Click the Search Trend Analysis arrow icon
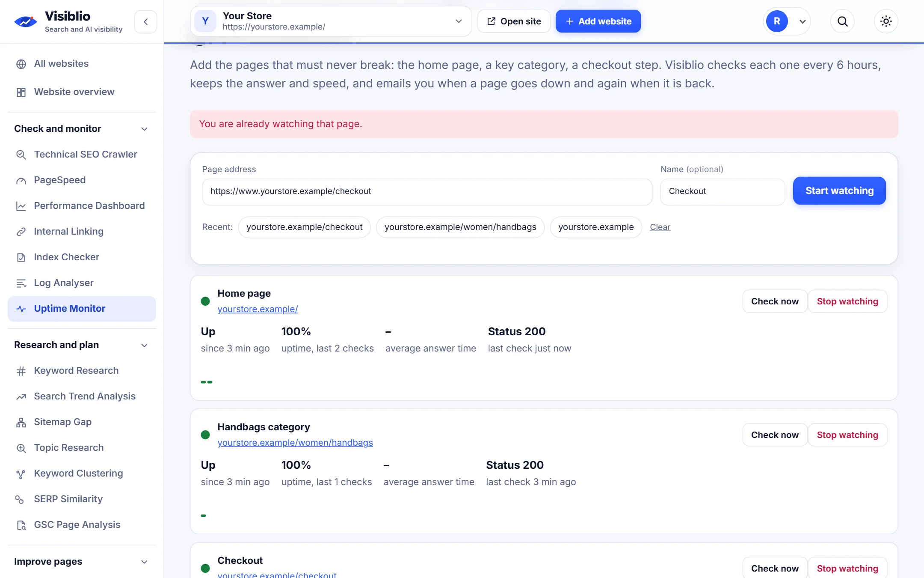The height and width of the screenshot is (578, 924). click(x=21, y=396)
